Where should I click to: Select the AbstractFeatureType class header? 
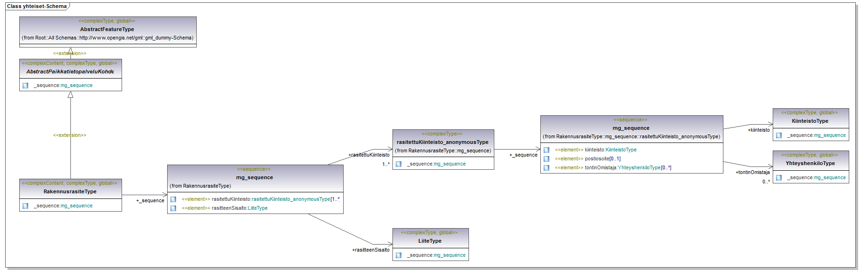[107, 29]
